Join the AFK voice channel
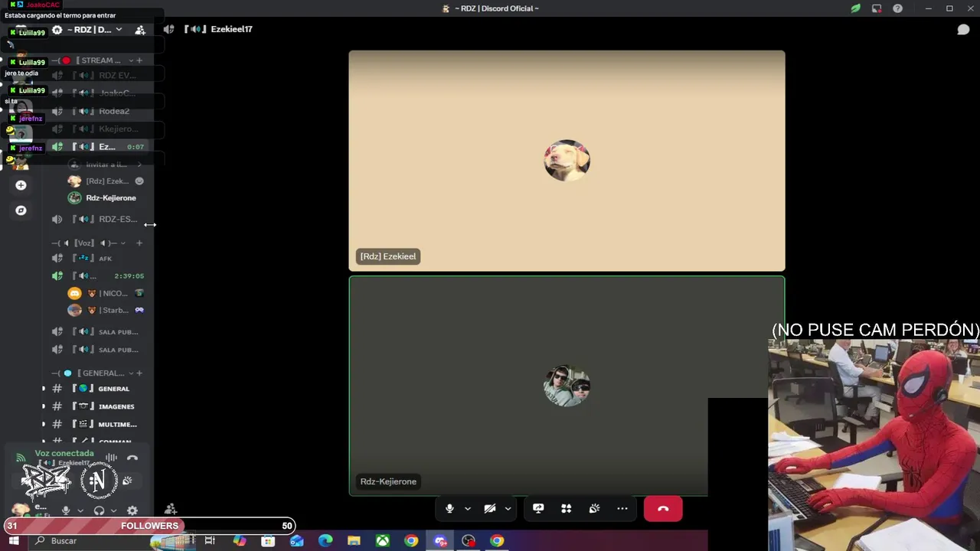 (100, 259)
